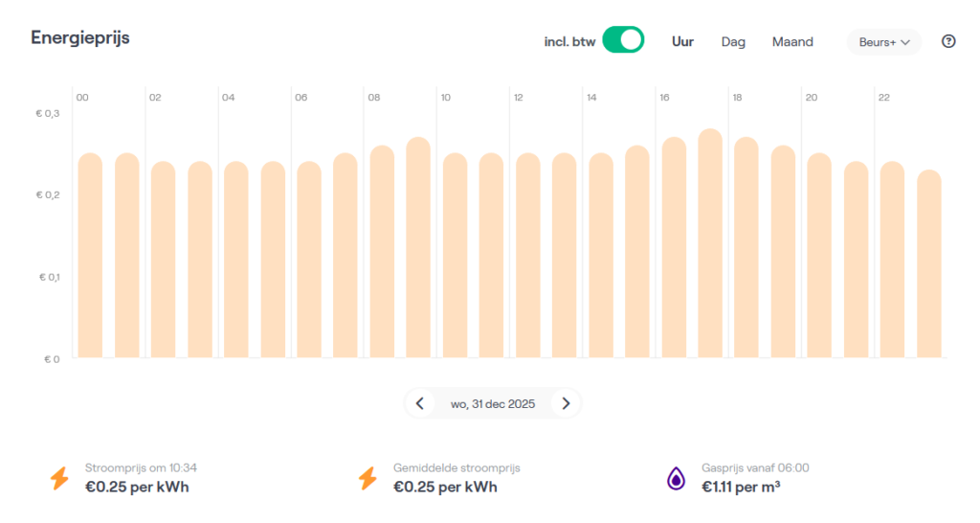Click the 12 hour price bar
This screenshot has height=523, width=980.
[528, 257]
